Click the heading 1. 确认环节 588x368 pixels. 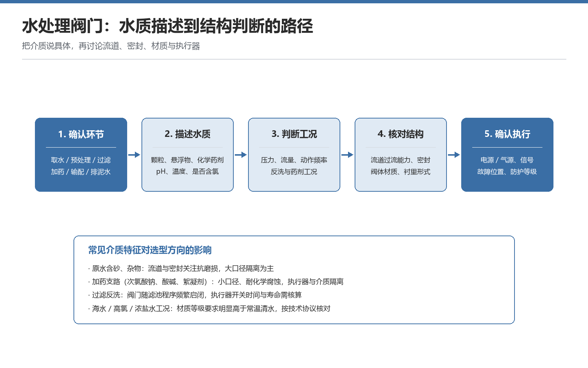[x=81, y=134]
